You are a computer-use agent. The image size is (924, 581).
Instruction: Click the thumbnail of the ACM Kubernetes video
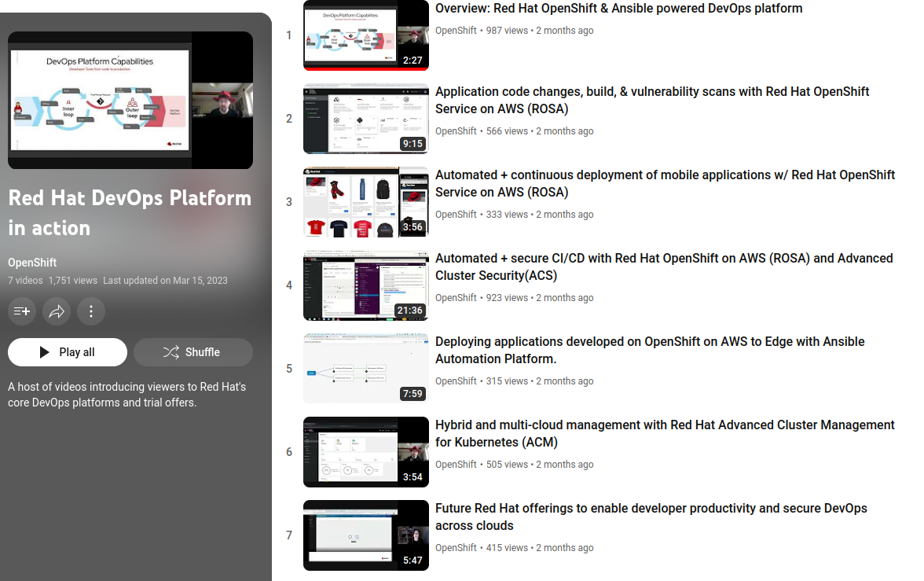tap(366, 451)
